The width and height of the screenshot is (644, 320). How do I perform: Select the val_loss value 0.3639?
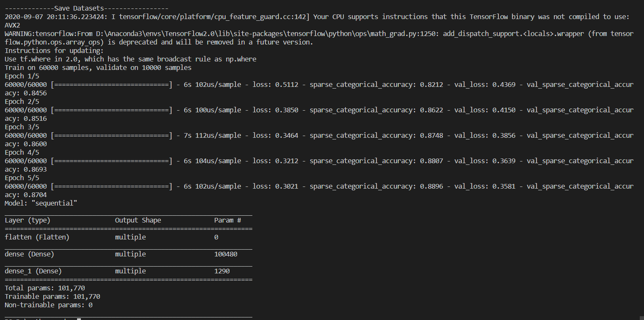click(504, 161)
